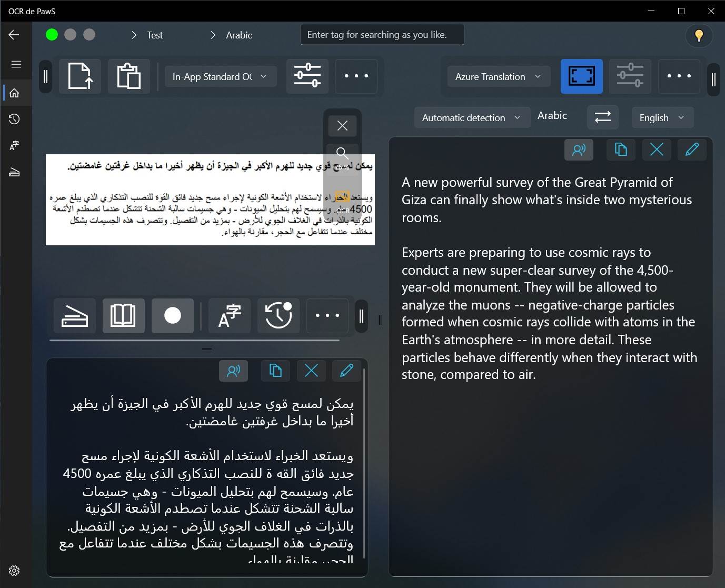Toggle the fullscreen capture frame button
Image resolution: width=725 pixels, height=588 pixels.
click(581, 76)
